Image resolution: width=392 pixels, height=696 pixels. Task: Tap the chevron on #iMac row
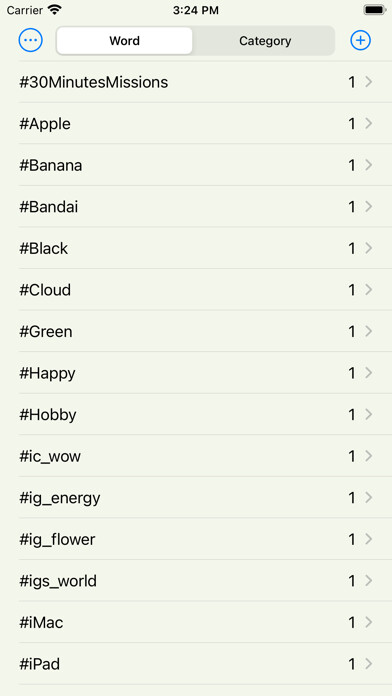tap(368, 622)
